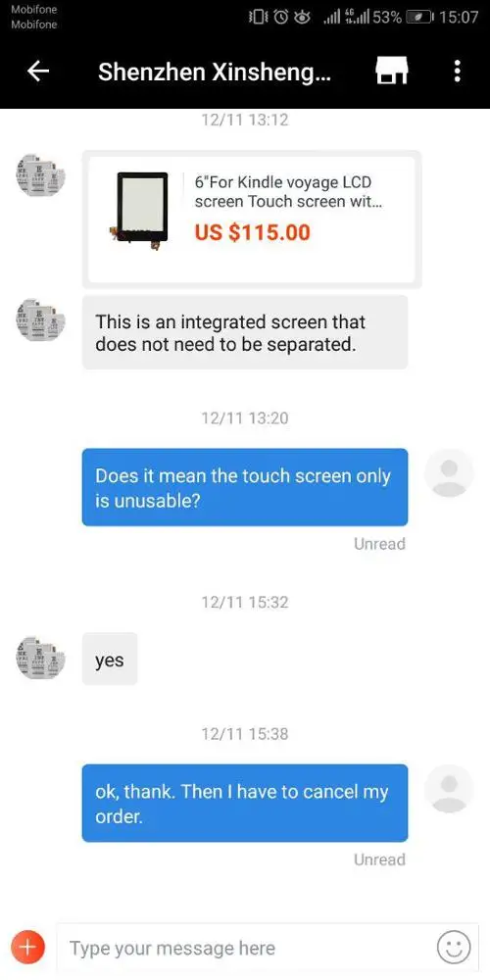
Task: Tap your avatar beside touch screen question
Action: click(x=449, y=472)
